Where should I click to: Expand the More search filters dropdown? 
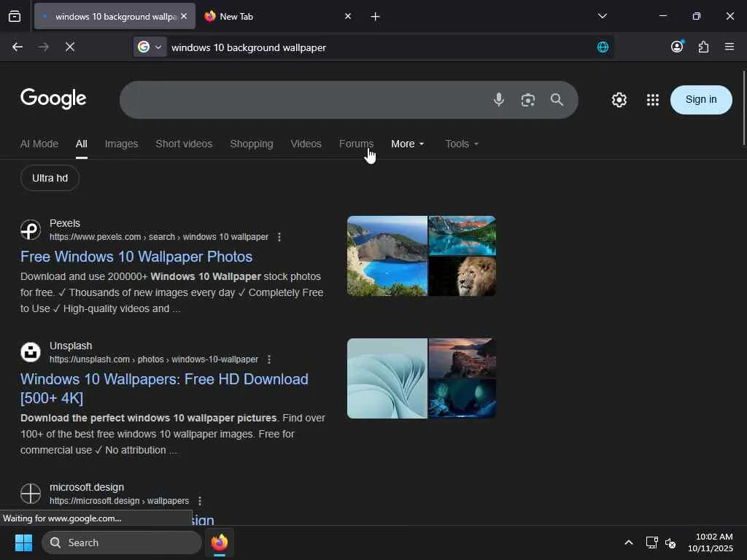pyautogui.click(x=407, y=144)
